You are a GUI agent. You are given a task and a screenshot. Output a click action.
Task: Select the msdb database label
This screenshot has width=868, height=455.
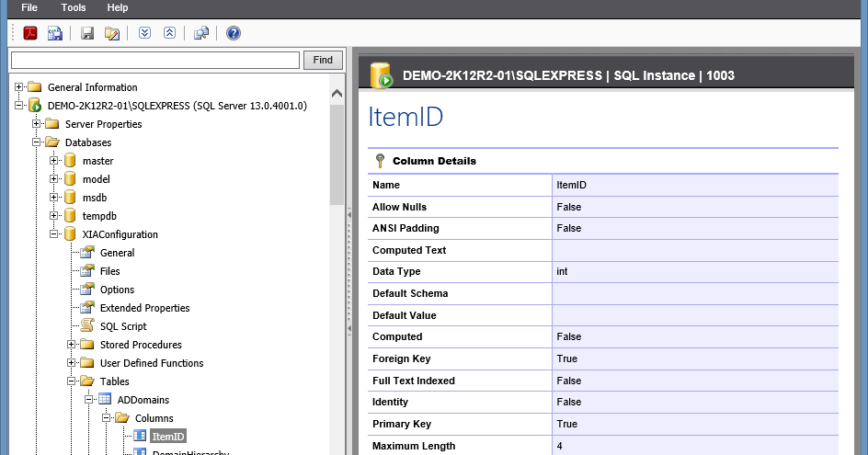(95, 198)
